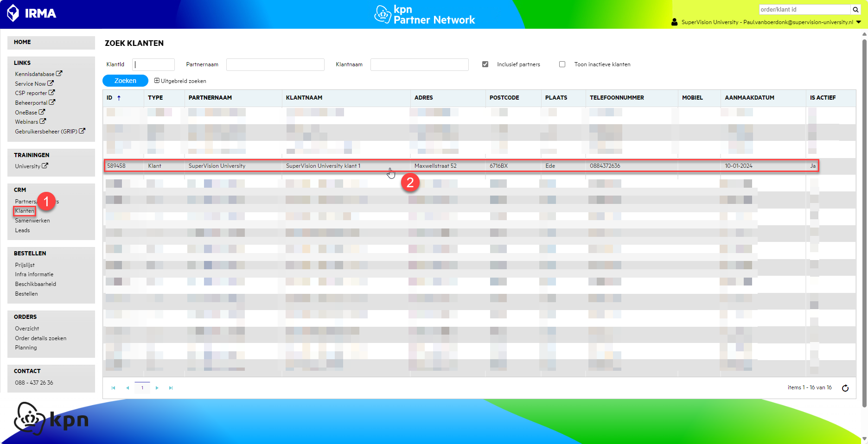Focus the KlantId input field

tap(153, 64)
